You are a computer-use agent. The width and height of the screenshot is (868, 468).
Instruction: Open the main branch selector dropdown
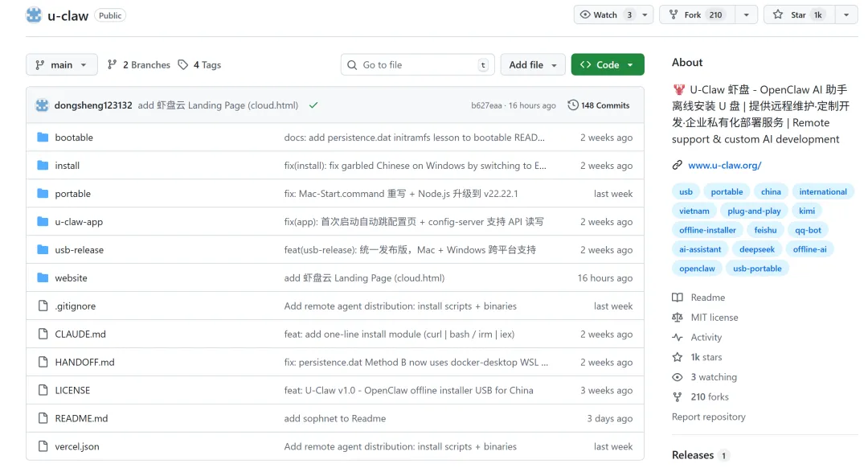point(61,65)
